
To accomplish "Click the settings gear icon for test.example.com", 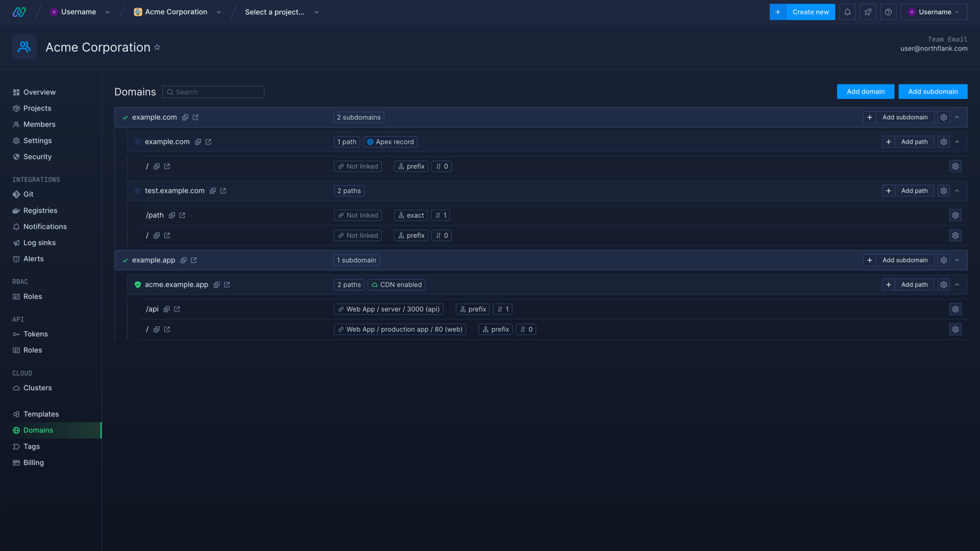I will [x=944, y=190].
